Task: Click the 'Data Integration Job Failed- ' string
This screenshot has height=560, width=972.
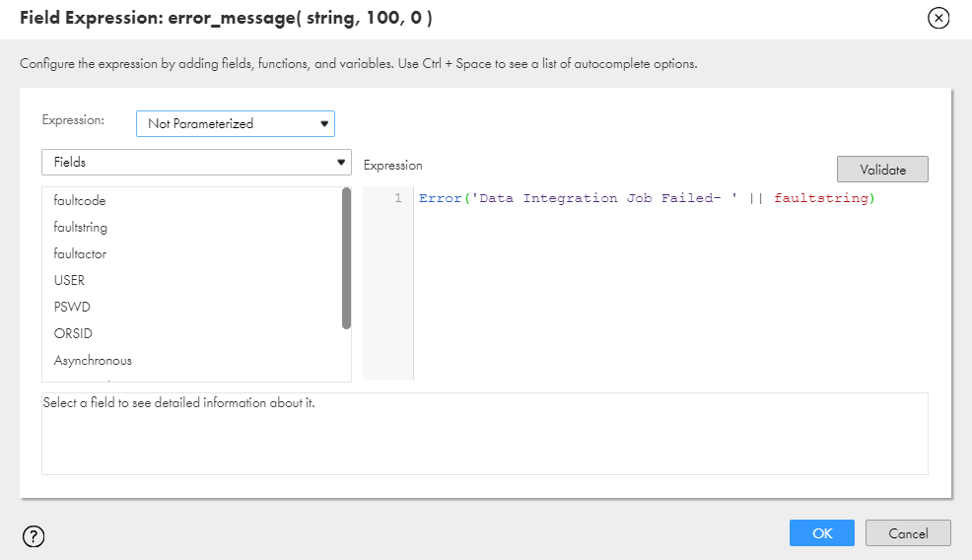Action: (x=604, y=198)
